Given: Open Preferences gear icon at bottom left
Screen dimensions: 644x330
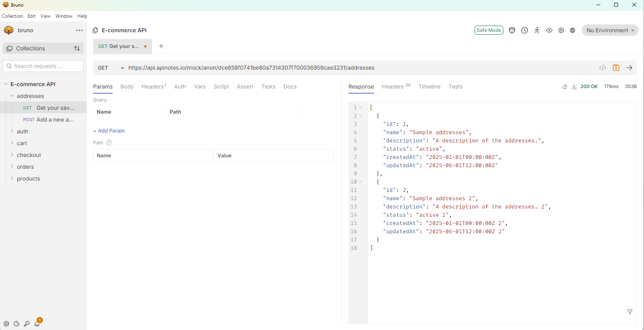Looking at the screenshot, I should 6,324.
